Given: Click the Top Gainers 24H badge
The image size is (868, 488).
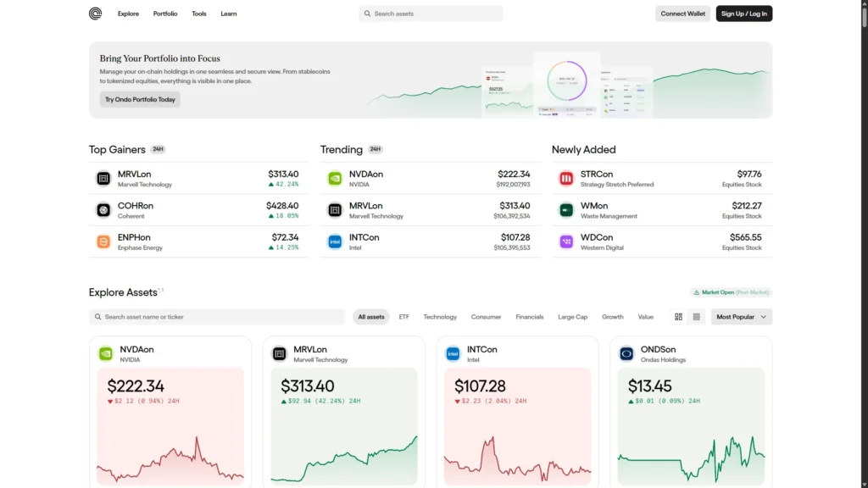Looking at the screenshot, I should pyautogui.click(x=158, y=149).
